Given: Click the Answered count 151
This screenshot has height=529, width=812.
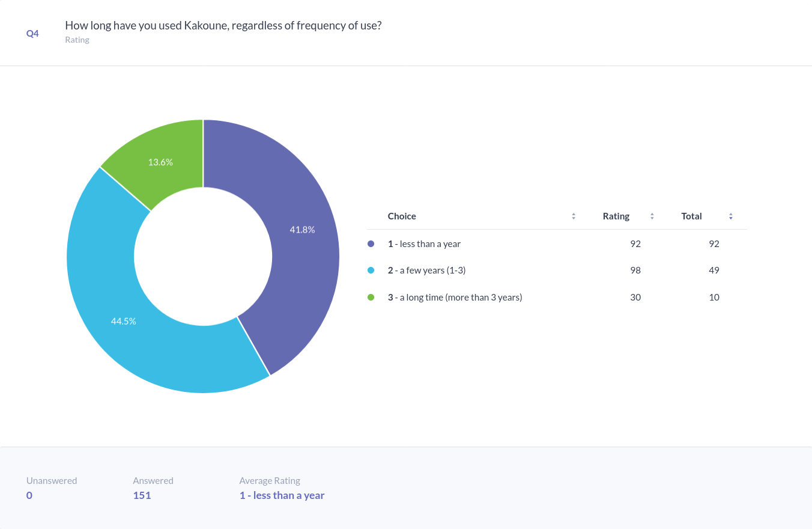Looking at the screenshot, I should 142,495.
